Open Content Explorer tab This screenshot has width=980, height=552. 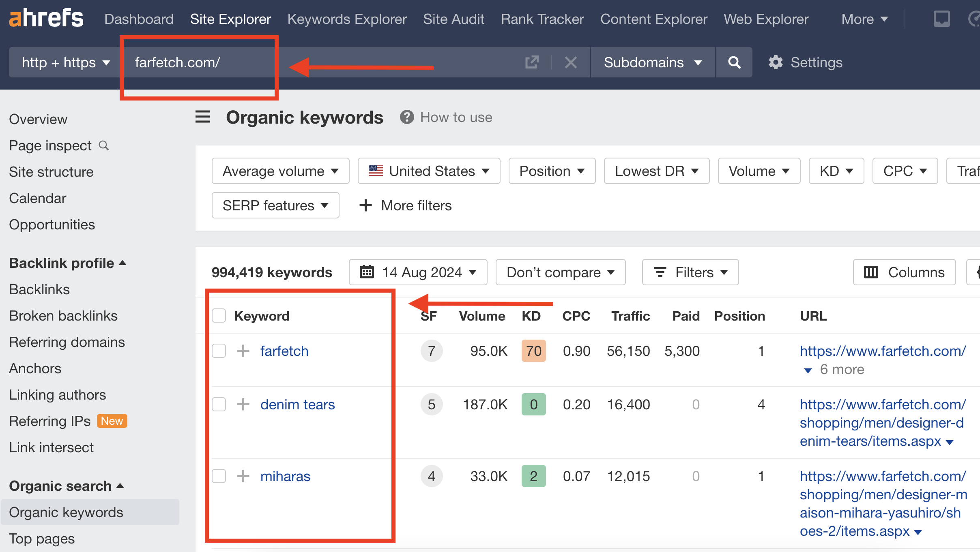click(x=654, y=19)
